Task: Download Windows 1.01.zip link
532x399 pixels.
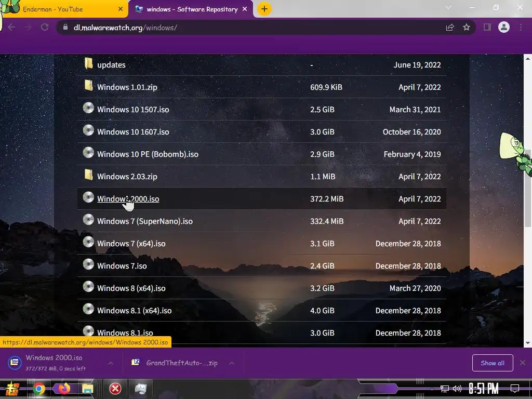Action: [x=127, y=87]
